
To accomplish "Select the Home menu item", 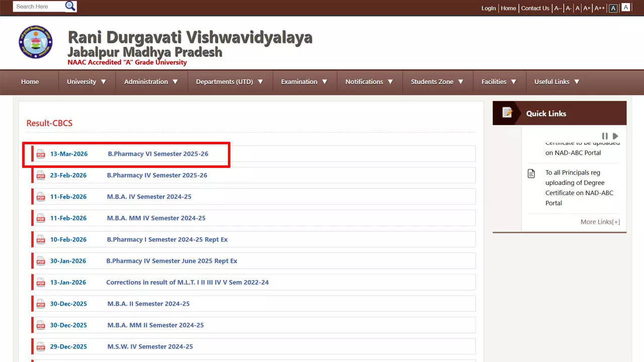I will point(30,81).
